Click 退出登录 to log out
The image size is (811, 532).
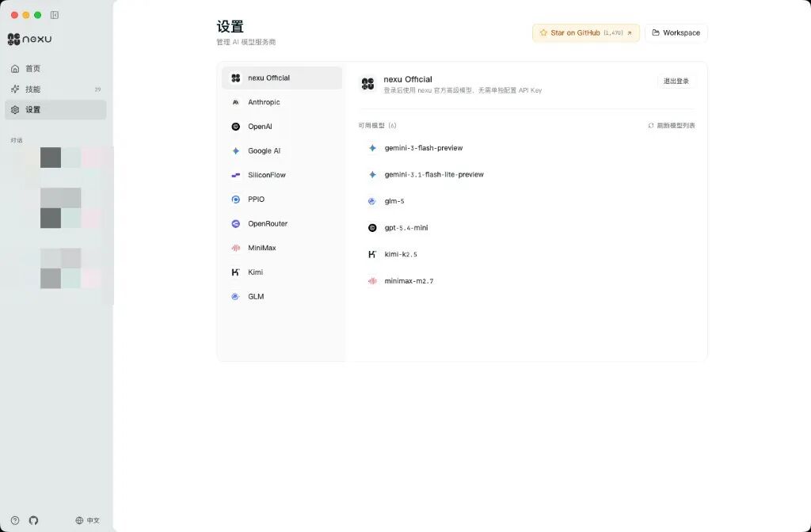[x=677, y=80]
